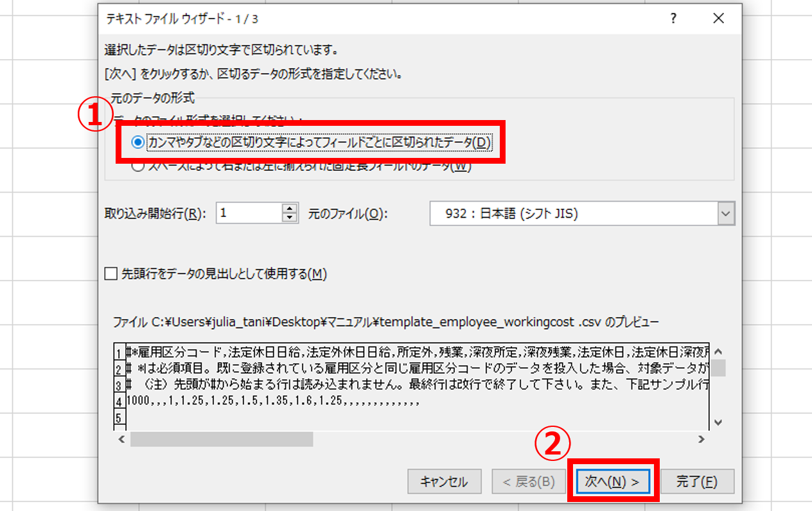812x511 pixels.
Task: Click the 次へ(N) > button
Action: pos(613,481)
